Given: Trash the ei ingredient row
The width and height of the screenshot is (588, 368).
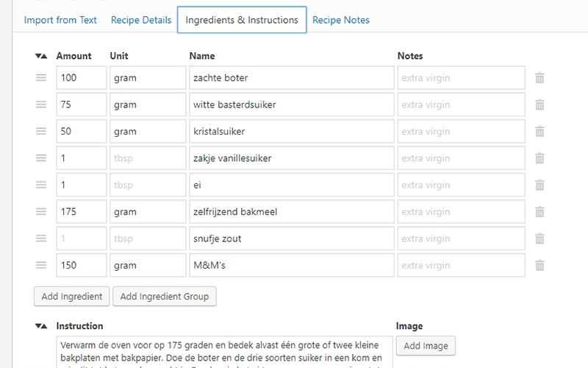Looking at the screenshot, I should (539, 185).
